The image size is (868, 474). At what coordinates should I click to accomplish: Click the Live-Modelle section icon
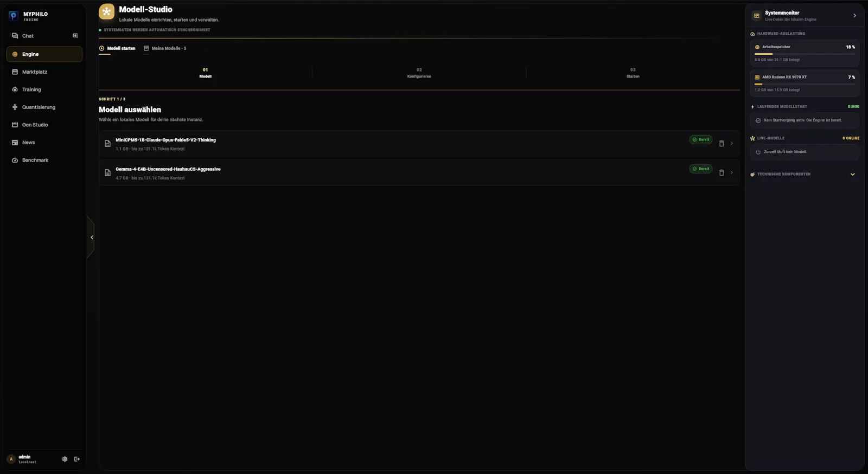click(x=752, y=138)
